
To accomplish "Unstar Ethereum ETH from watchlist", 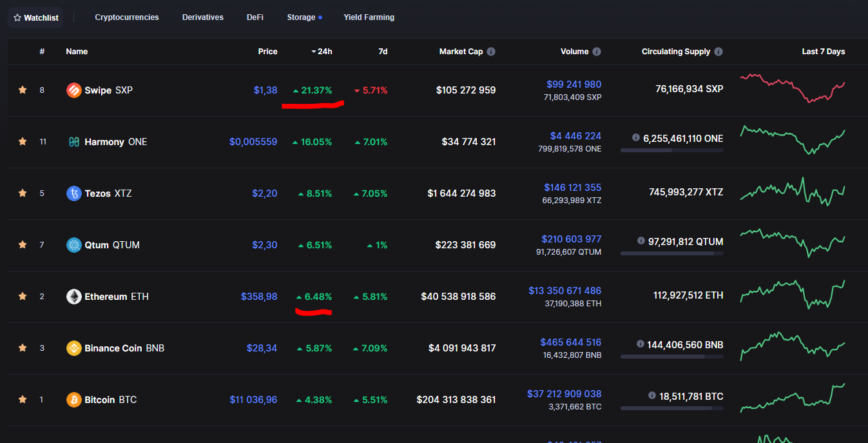I will 23,297.
